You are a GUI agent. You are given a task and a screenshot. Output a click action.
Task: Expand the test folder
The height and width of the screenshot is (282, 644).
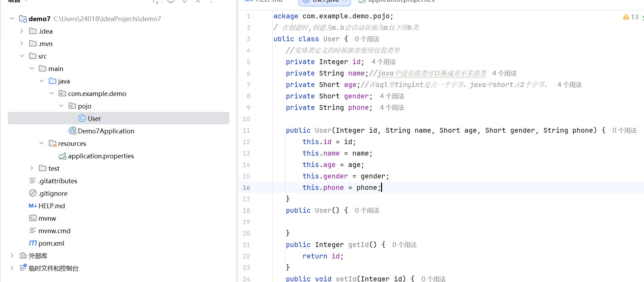pyautogui.click(x=32, y=168)
